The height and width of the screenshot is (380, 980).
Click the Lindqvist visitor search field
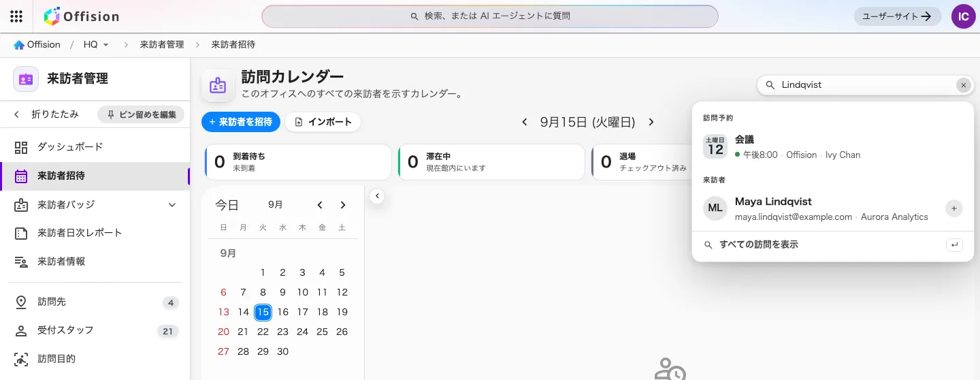pyautogui.click(x=866, y=85)
